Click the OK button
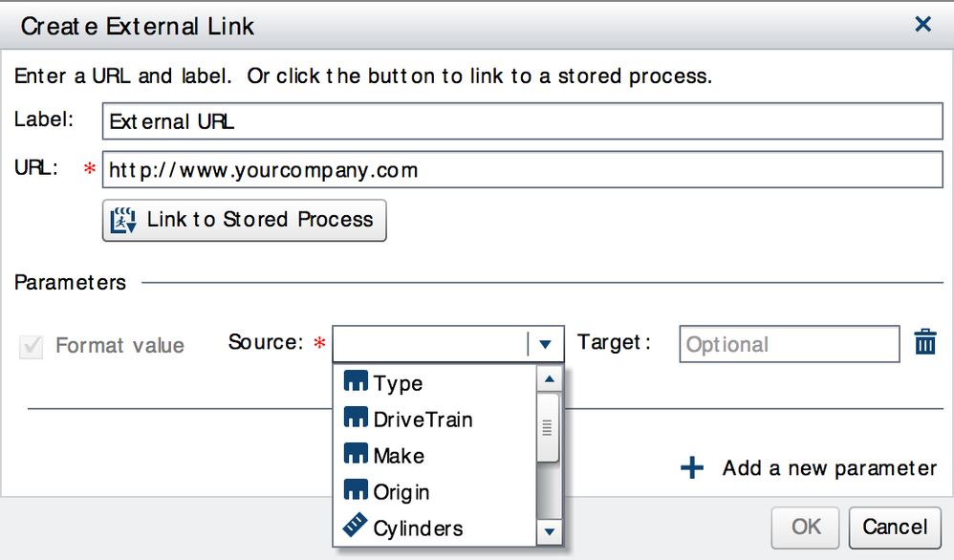The width and height of the screenshot is (954, 560). tap(806, 527)
